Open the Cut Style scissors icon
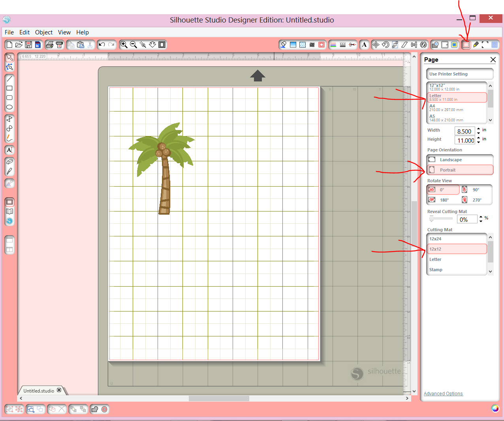The height and width of the screenshot is (421, 504). coord(352,45)
